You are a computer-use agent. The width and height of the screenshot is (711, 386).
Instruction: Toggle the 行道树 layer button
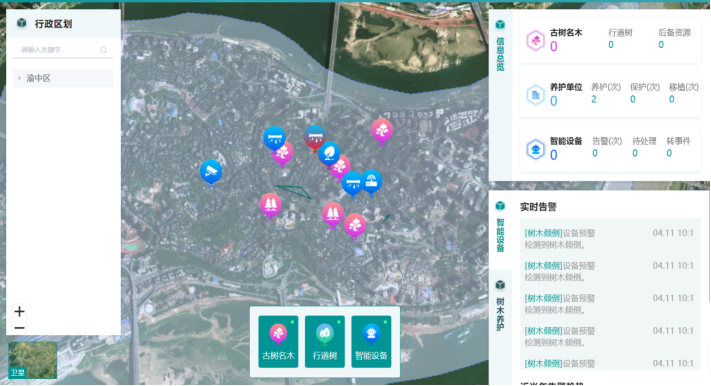click(x=325, y=342)
